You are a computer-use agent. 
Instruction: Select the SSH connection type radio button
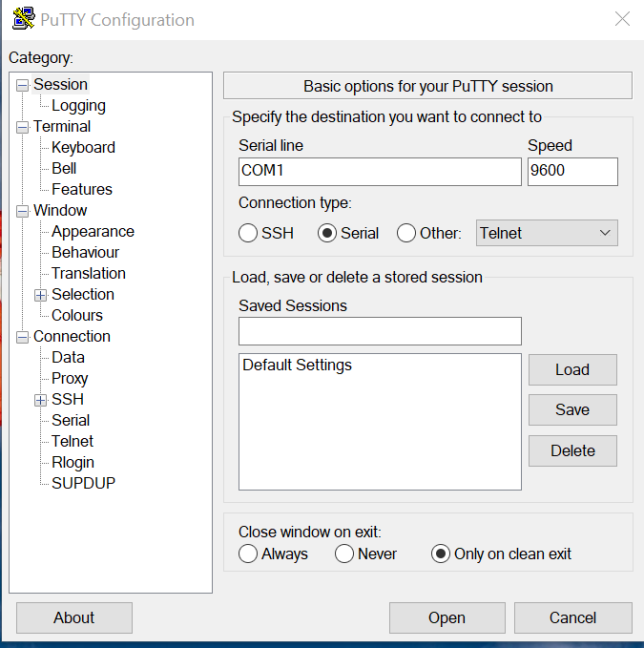point(249,233)
